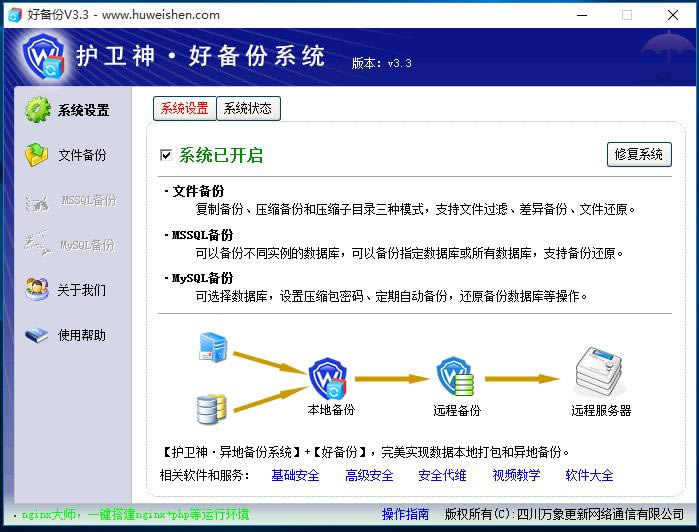This screenshot has width=699, height=532.
Task: Click the 系统设置 green gear sidebar icon
Action: [38, 109]
